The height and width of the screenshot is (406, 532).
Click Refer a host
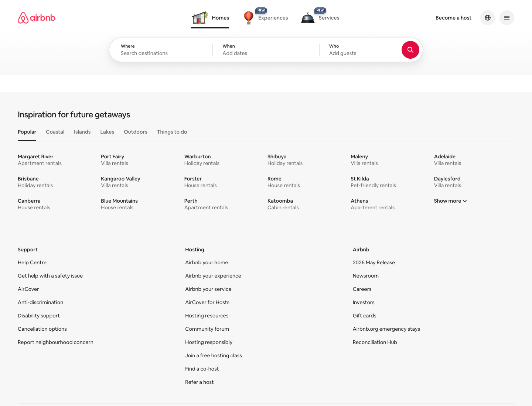(x=199, y=382)
